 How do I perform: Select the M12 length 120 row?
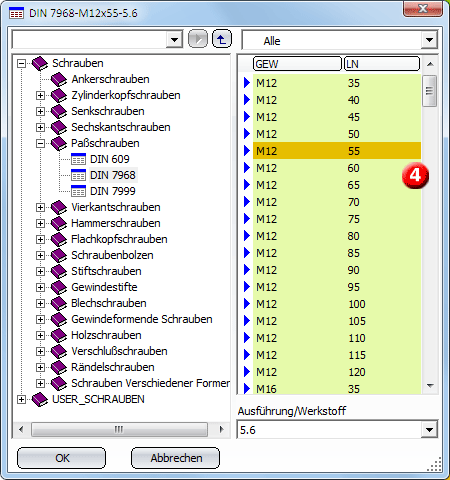337,372
